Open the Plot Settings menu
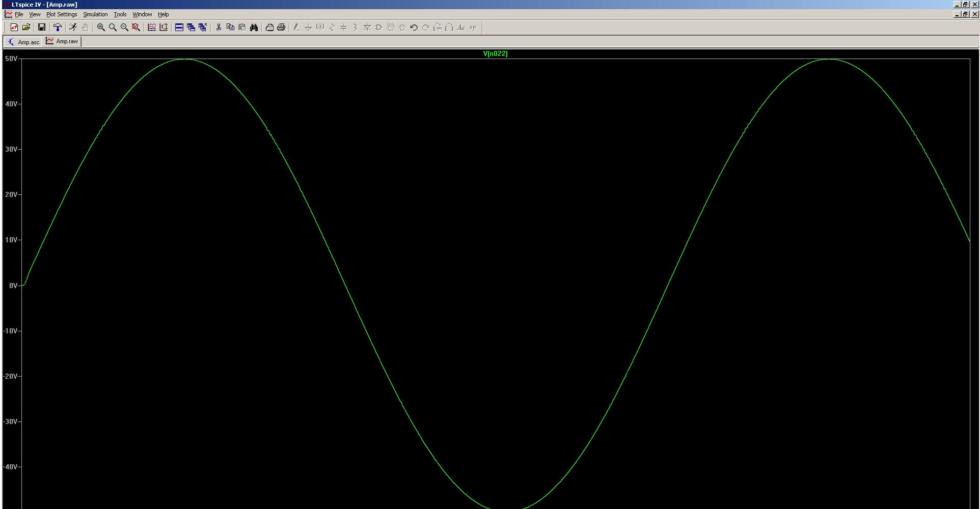This screenshot has width=980, height=509. tap(62, 14)
